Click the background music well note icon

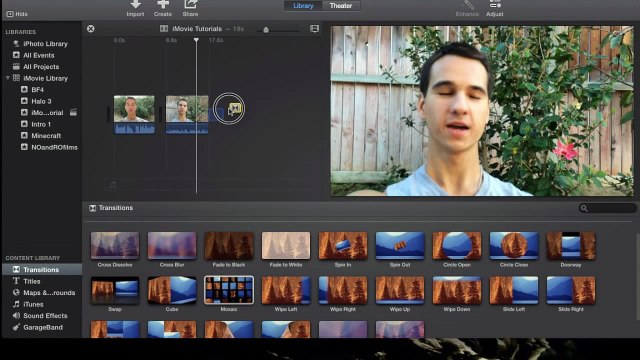[x=113, y=185]
